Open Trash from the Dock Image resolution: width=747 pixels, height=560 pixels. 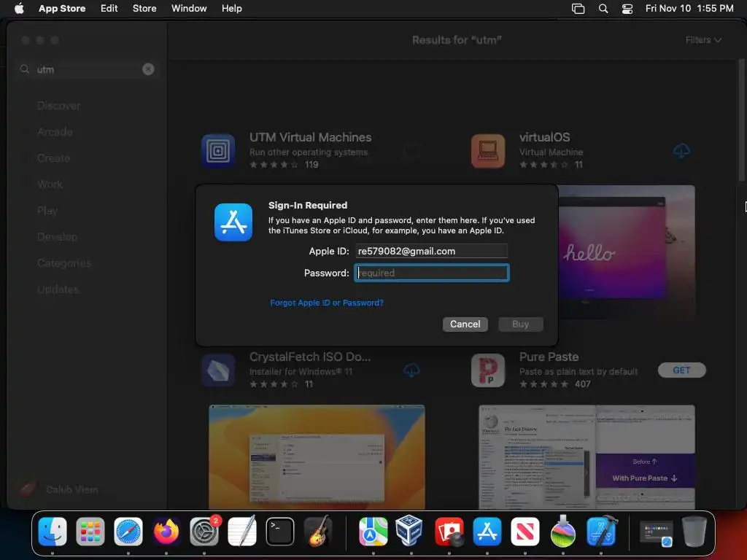[x=694, y=532]
